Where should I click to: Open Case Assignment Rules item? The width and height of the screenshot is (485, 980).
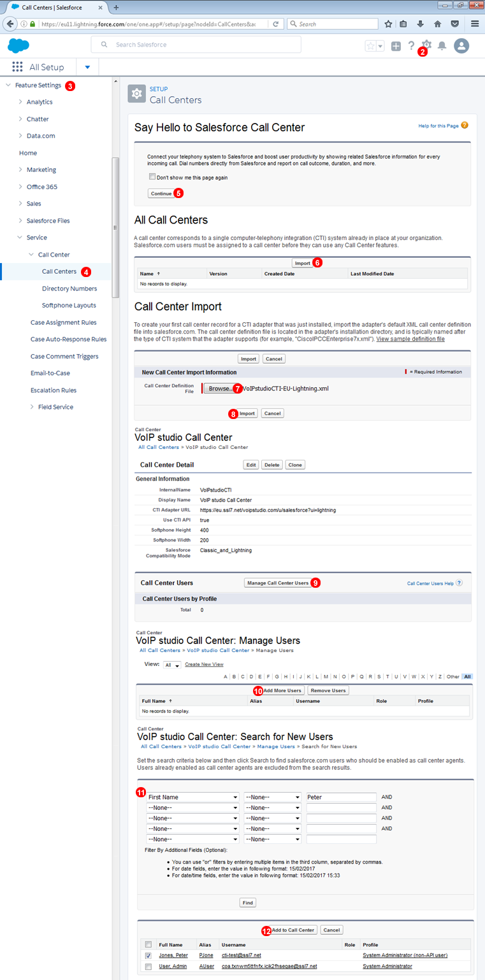point(64,322)
